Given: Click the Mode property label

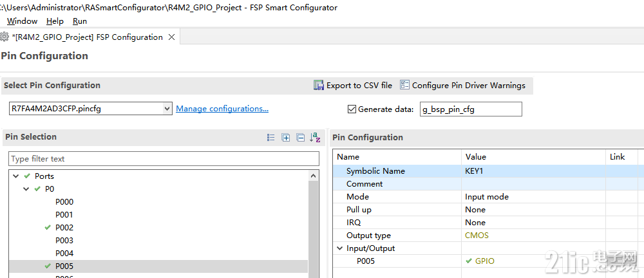Looking at the screenshot, I should pyautogui.click(x=357, y=197).
